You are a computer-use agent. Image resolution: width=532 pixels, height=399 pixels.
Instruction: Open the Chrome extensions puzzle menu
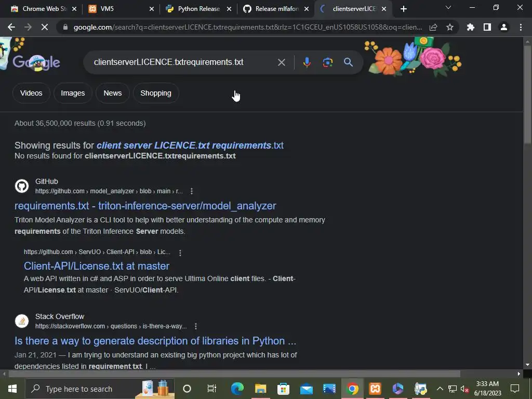[x=471, y=27]
